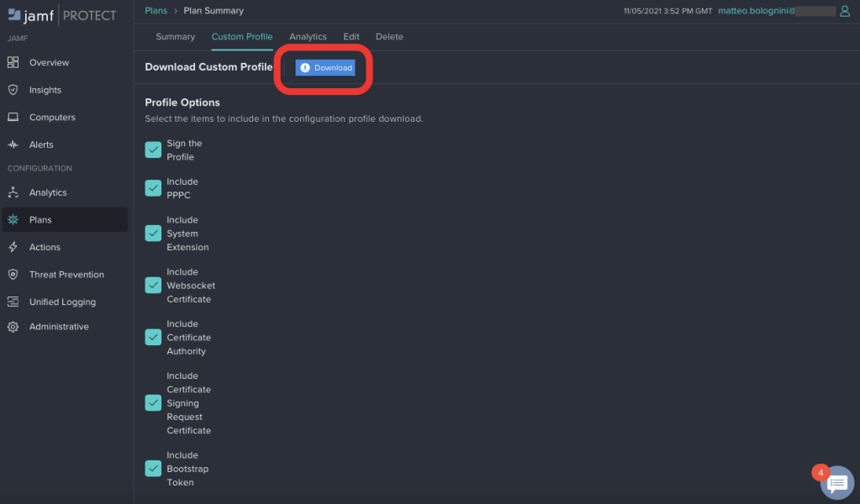Go back to Plans via breadcrumb link

click(x=156, y=11)
